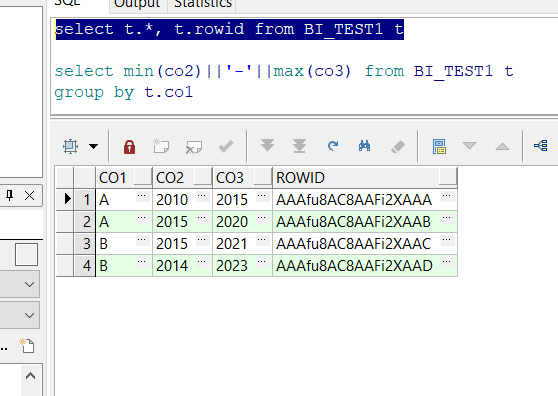The image size is (558, 396).
Task: Click the min(co2) SQL statement line
Action: point(284,71)
